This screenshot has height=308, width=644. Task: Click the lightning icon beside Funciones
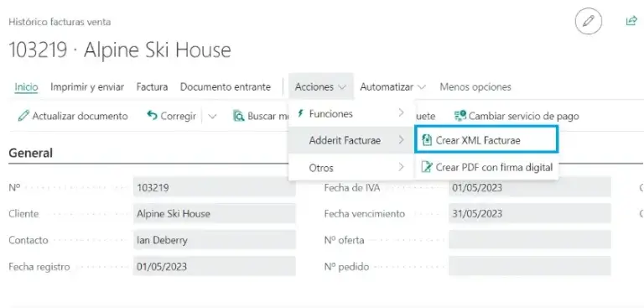(x=301, y=113)
